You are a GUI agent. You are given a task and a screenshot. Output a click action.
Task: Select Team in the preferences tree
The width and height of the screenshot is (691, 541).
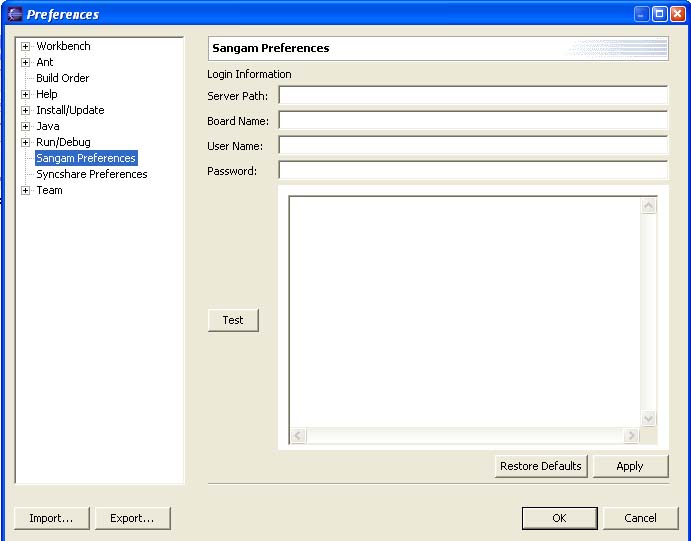coord(49,190)
